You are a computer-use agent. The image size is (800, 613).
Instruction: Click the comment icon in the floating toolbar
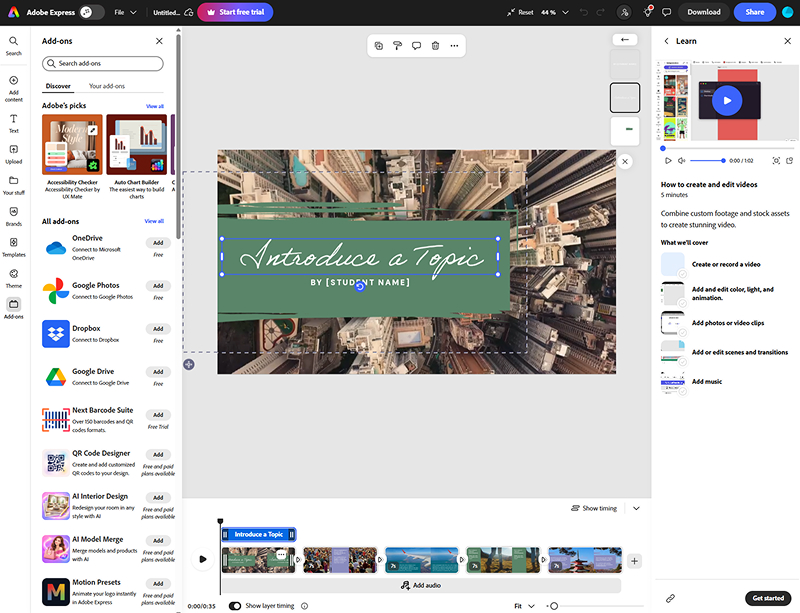pyautogui.click(x=416, y=45)
